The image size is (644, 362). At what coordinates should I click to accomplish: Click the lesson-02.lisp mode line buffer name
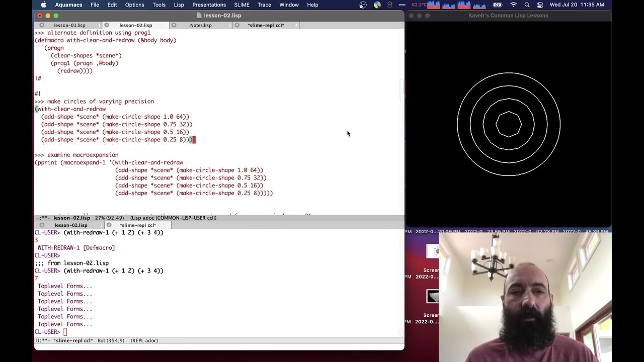pos(71,218)
